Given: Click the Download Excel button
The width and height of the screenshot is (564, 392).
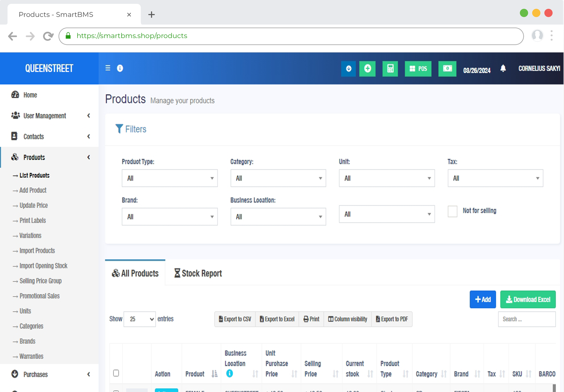Looking at the screenshot, I should coord(528,299).
